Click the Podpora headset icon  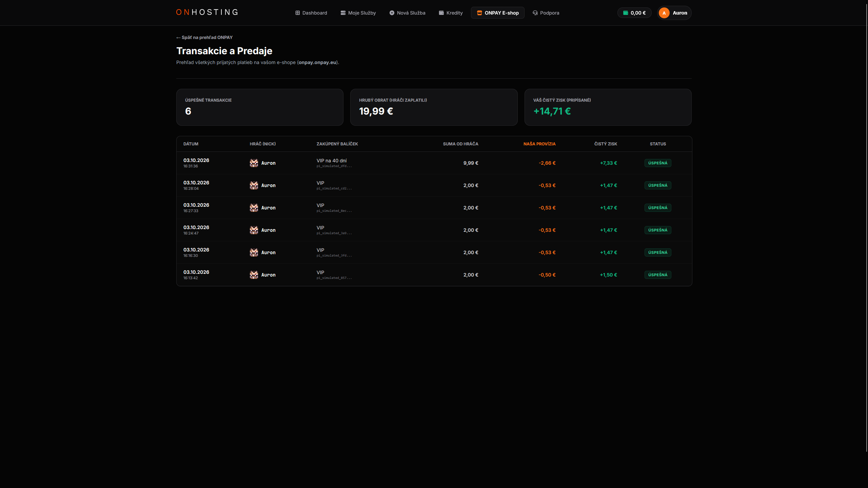tap(535, 13)
